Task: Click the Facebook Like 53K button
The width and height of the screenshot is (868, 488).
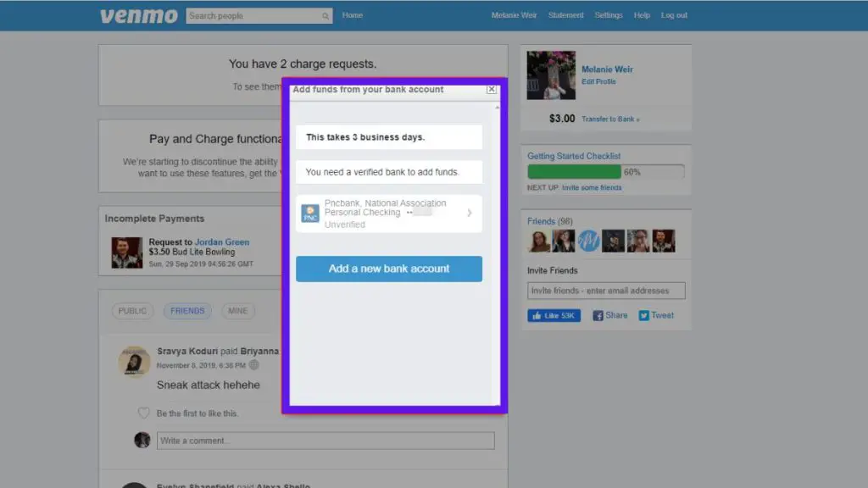Action: (x=554, y=316)
